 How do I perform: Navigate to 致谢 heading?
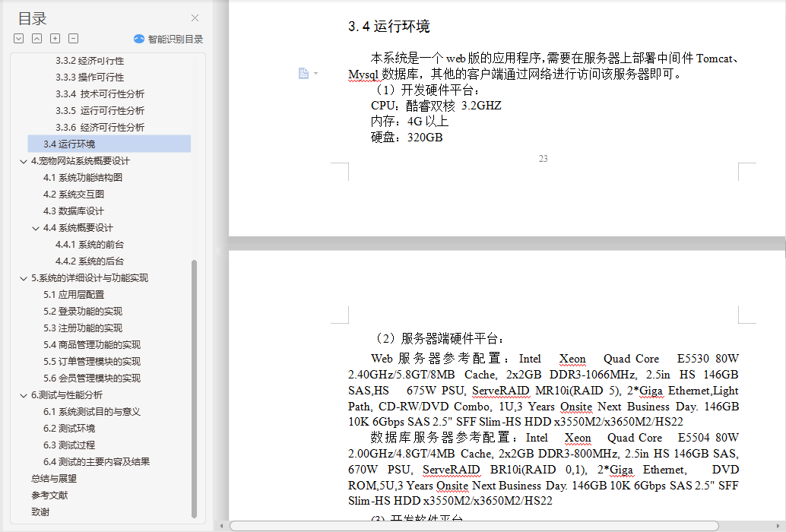(x=40, y=512)
